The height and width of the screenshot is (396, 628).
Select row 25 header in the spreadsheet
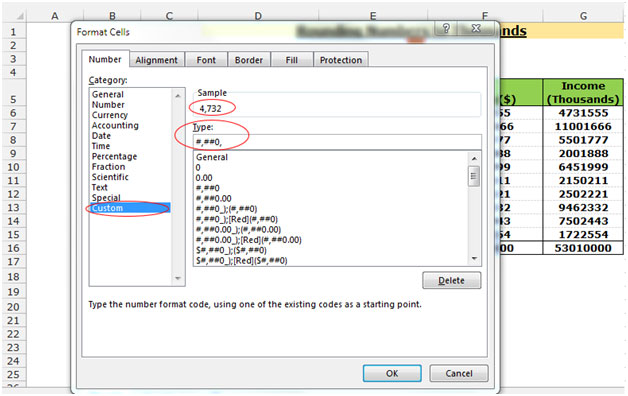(14, 375)
